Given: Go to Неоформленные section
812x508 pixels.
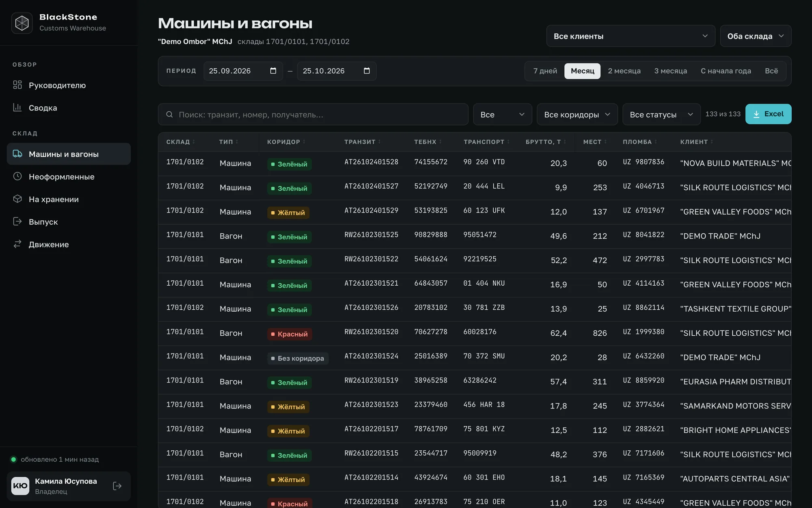Looking at the screenshot, I should point(69,177).
